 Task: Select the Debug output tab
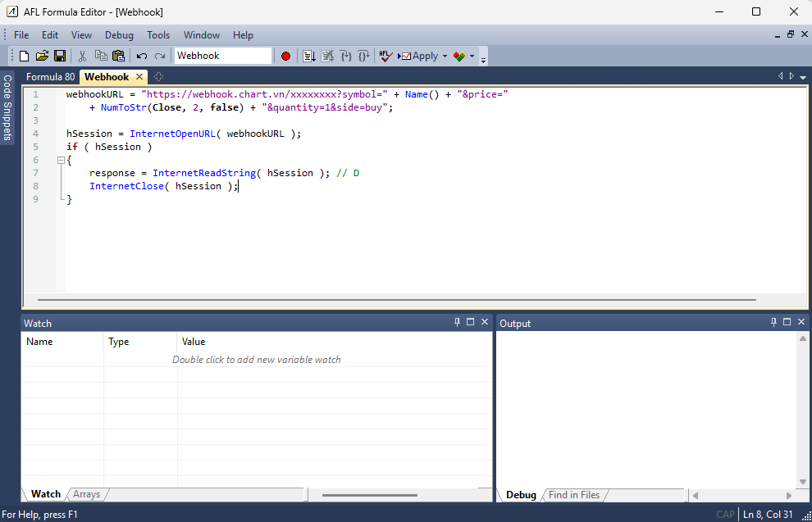521,495
